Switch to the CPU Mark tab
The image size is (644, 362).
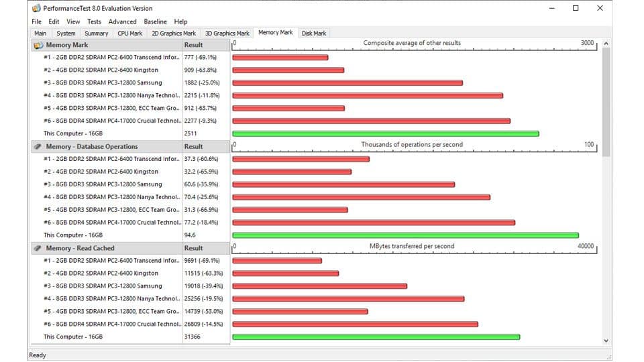pos(129,33)
